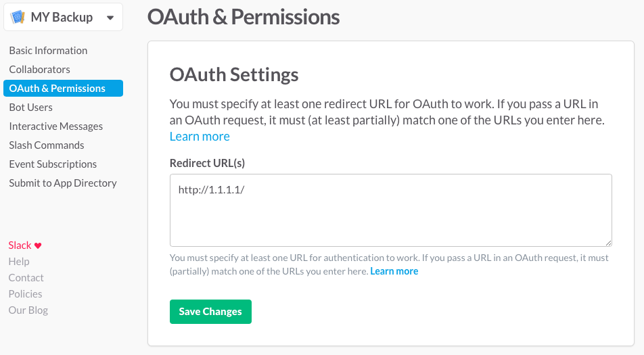Screen dimensions: 644x355
Task: Open Basic Information in the sidebar
Action: pos(48,51)
